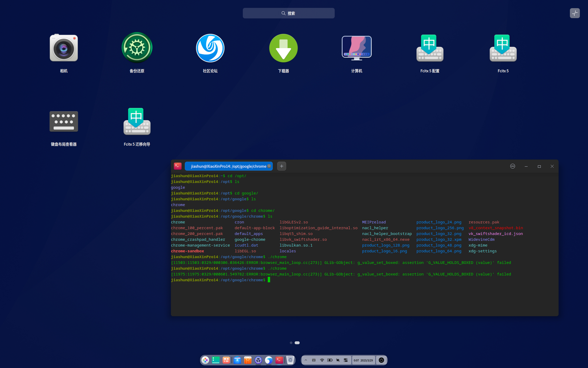The image size is (588, 368).
Task: Click the power button in dock
Action: (381, 360)
